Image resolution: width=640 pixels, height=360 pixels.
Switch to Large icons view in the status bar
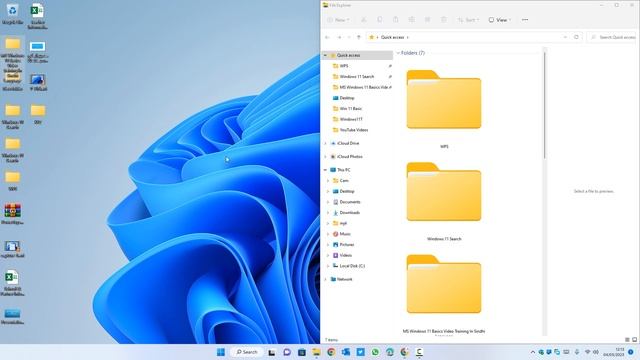[x=634, y=340]
